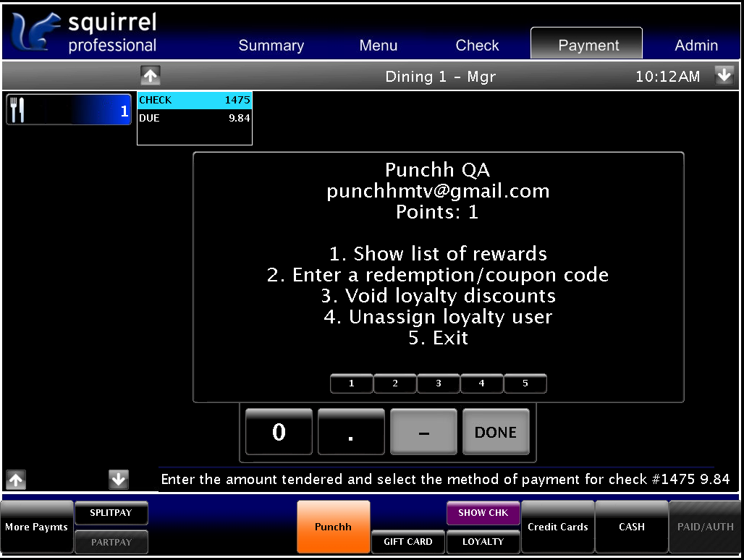
Task: Click the 'Points: 1' text
Action: point(437,212)
